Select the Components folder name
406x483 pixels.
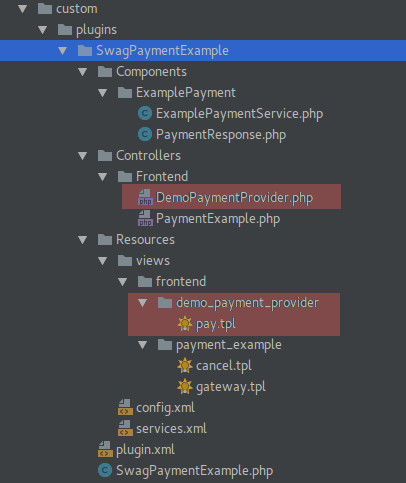coord(151,72)
